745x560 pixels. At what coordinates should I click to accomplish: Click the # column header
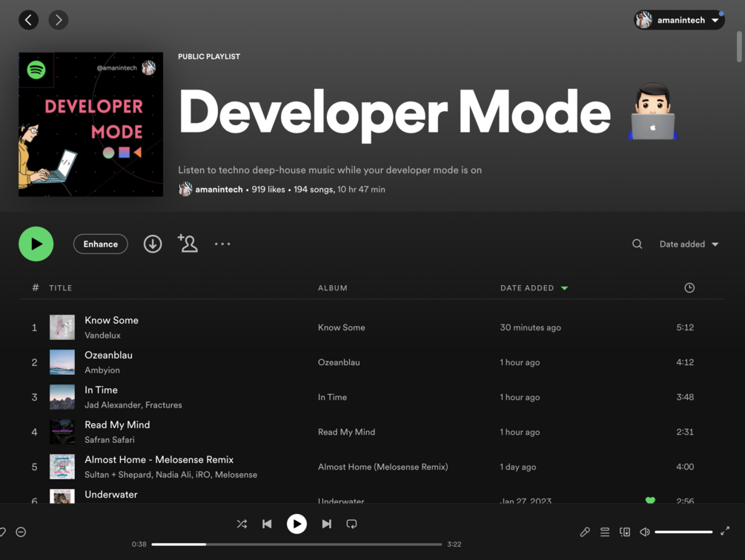click(35, 287)
